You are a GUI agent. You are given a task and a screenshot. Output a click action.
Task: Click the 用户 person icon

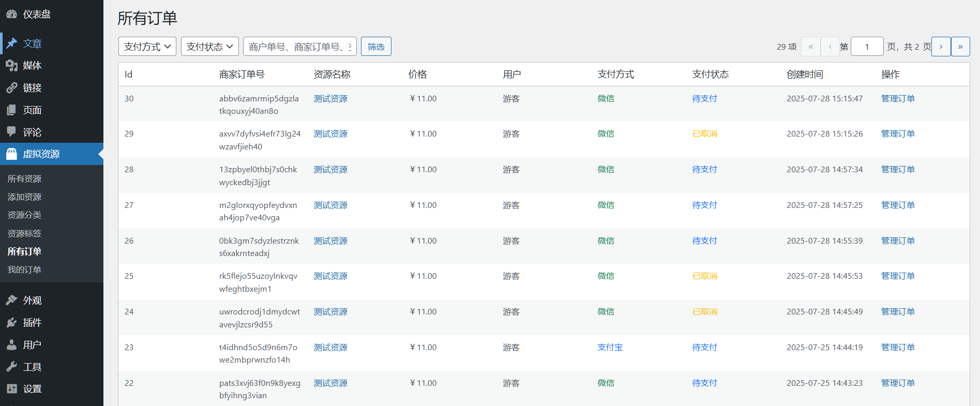click(x=11, y=345)
